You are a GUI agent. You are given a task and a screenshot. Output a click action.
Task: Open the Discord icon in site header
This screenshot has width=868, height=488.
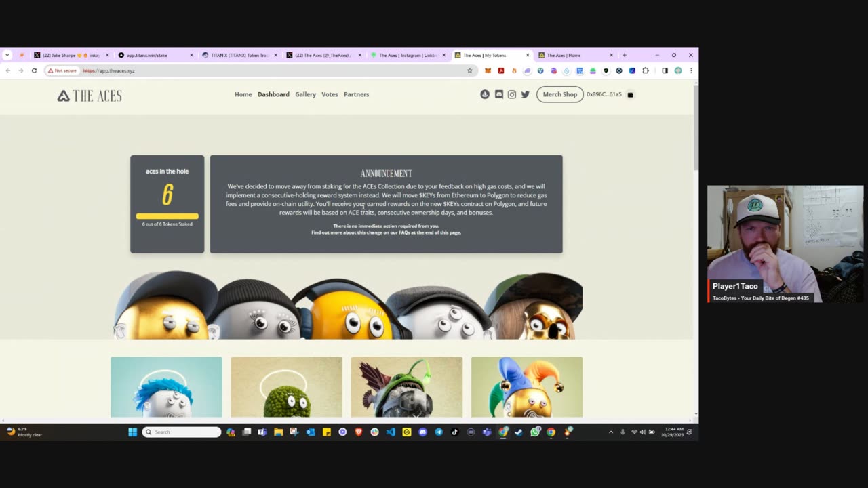click(x=499, y=95)
